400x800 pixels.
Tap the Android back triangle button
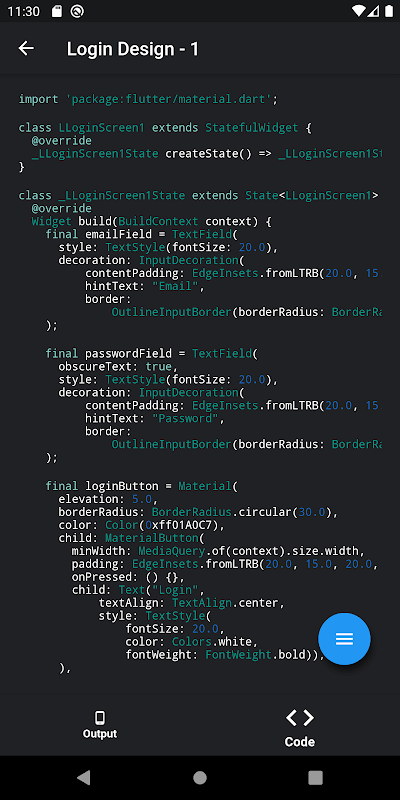pos(83,778)
